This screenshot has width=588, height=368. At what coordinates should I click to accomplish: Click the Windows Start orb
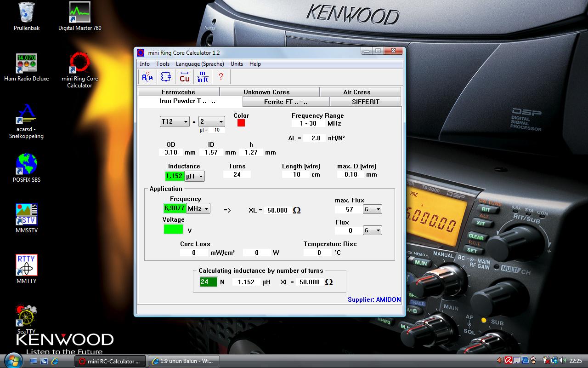(12, 360)
